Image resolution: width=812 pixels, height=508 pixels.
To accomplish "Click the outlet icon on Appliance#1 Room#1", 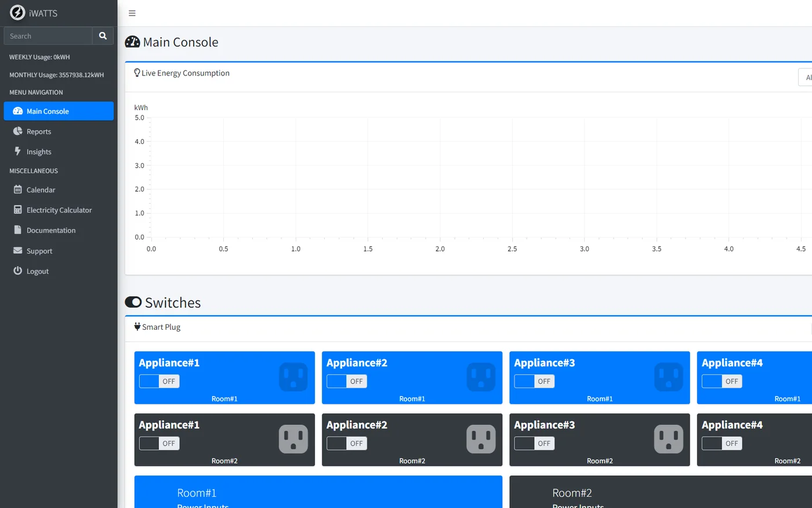I will [293, 377].
